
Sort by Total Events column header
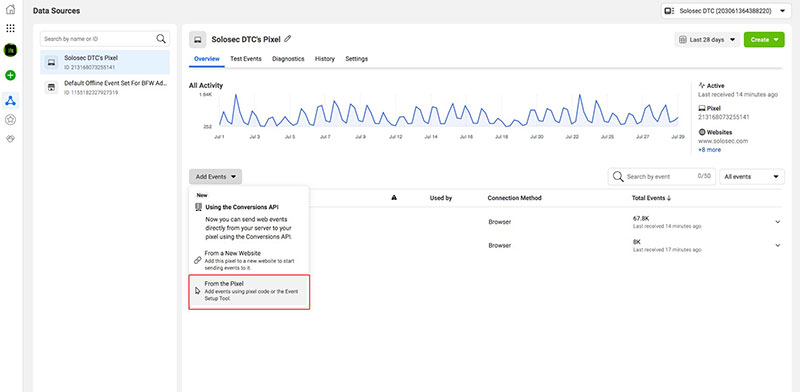(651, 198)
